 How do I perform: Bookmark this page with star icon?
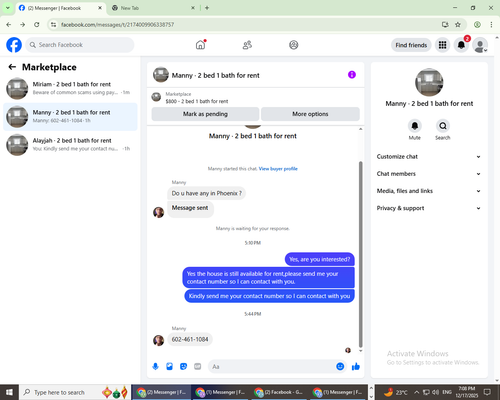click(458, 24)
